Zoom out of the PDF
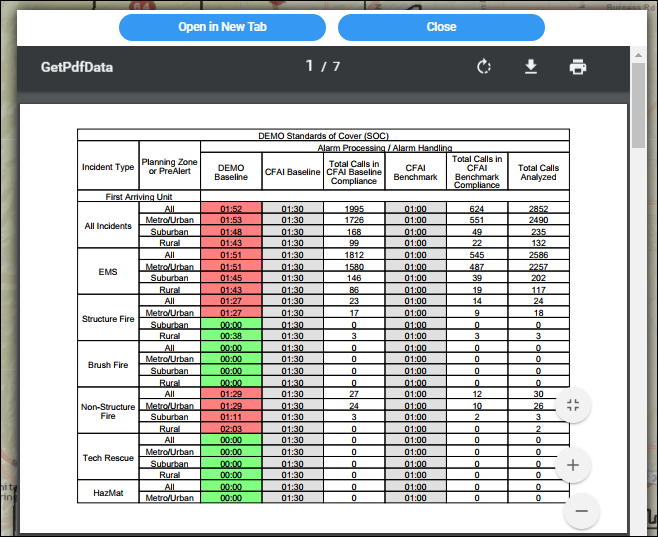 (x=581, y=511)
